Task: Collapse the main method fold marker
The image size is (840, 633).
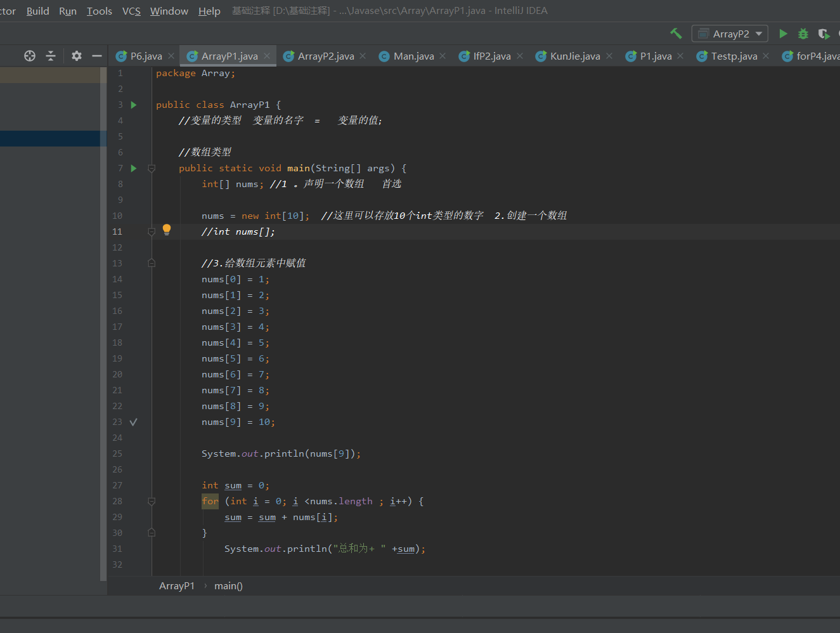Action: point(152,168)
